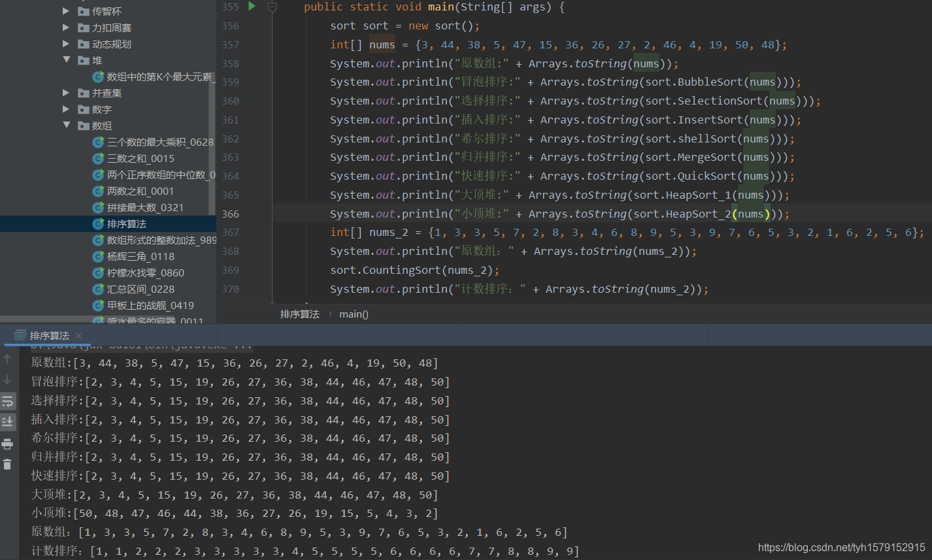Open class 数组中的第K个最大元素

(x=160, y=76)
